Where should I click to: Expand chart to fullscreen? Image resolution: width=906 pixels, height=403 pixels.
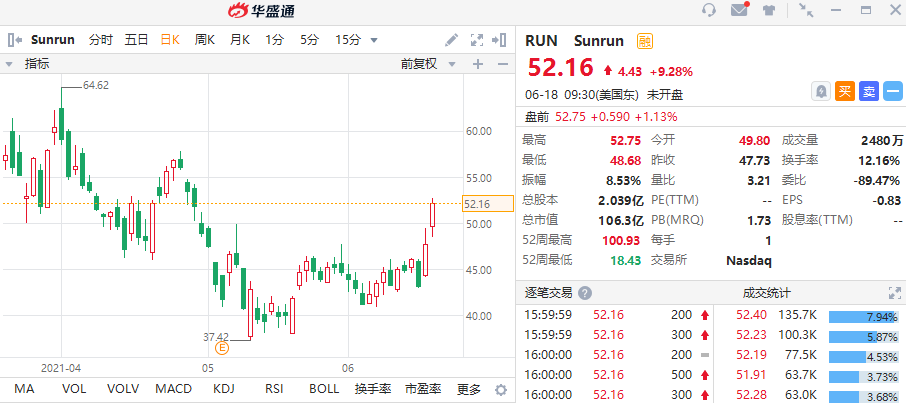(477, 40)
